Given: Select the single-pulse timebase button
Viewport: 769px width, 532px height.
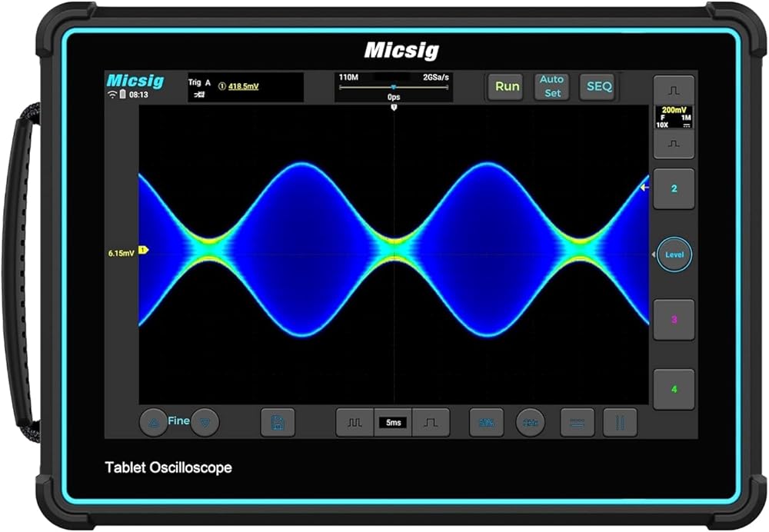Looking at the screenshot, I should click(x=431, y=422).
